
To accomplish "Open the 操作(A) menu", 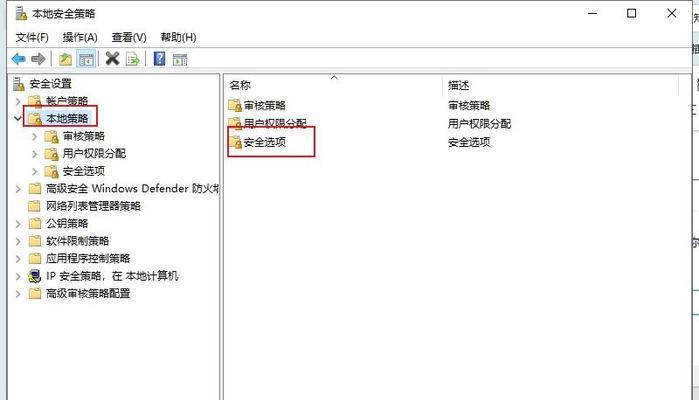I will [80, 37].
